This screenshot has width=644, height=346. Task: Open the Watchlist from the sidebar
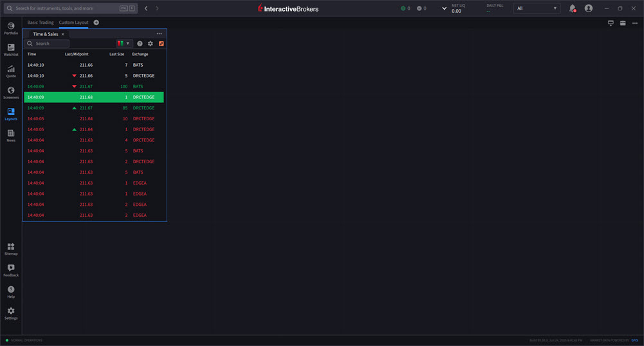[x=11, y=50]
